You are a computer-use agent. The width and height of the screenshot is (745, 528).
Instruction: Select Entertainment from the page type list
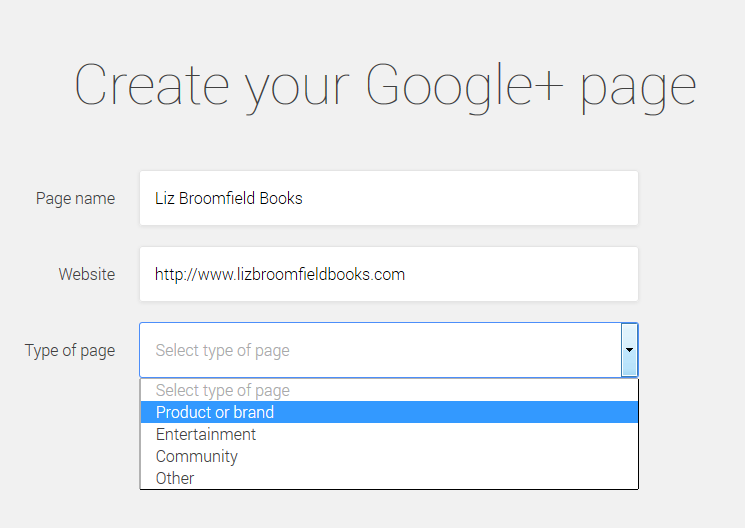pos(206,434)
